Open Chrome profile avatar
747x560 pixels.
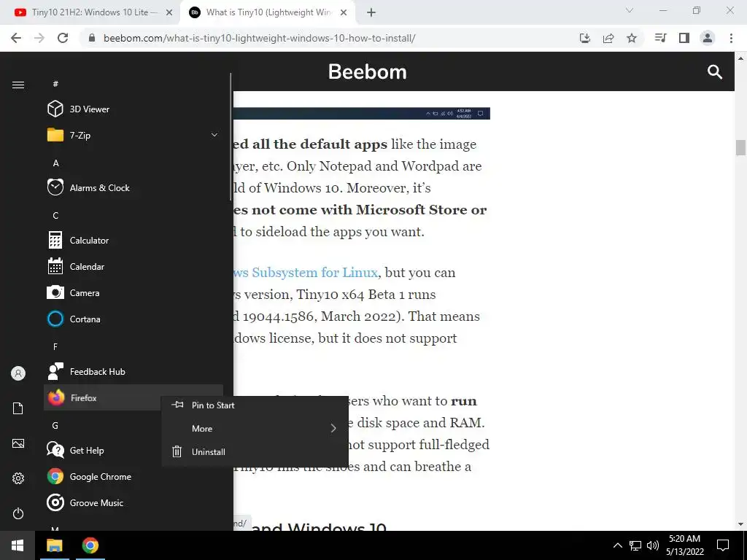coord(708,38)
